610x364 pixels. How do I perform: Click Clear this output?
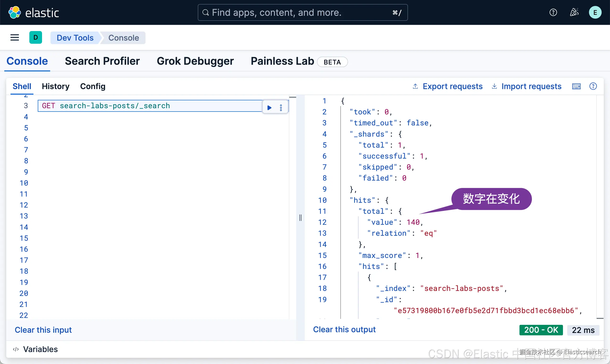point(344,329)
